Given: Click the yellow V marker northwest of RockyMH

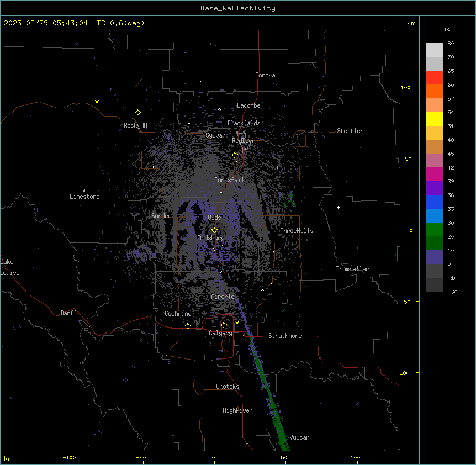Looking at the screenshot, I should [97, 102].
